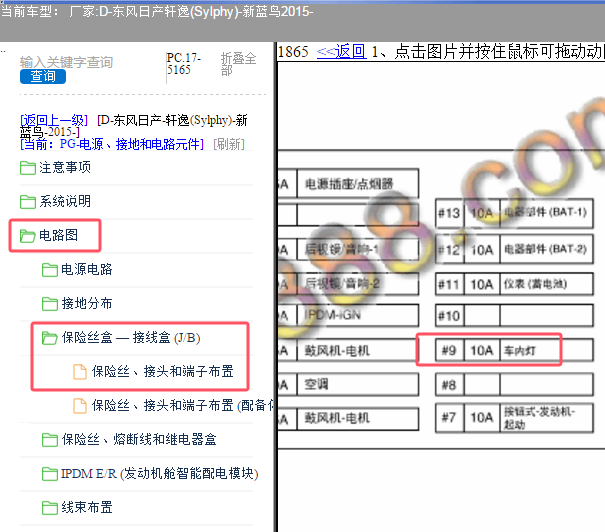The height and width of the screenshot is (532, 605).
Task: Click the IPDM E/R folder icon
Action: (x=50, y=473)
